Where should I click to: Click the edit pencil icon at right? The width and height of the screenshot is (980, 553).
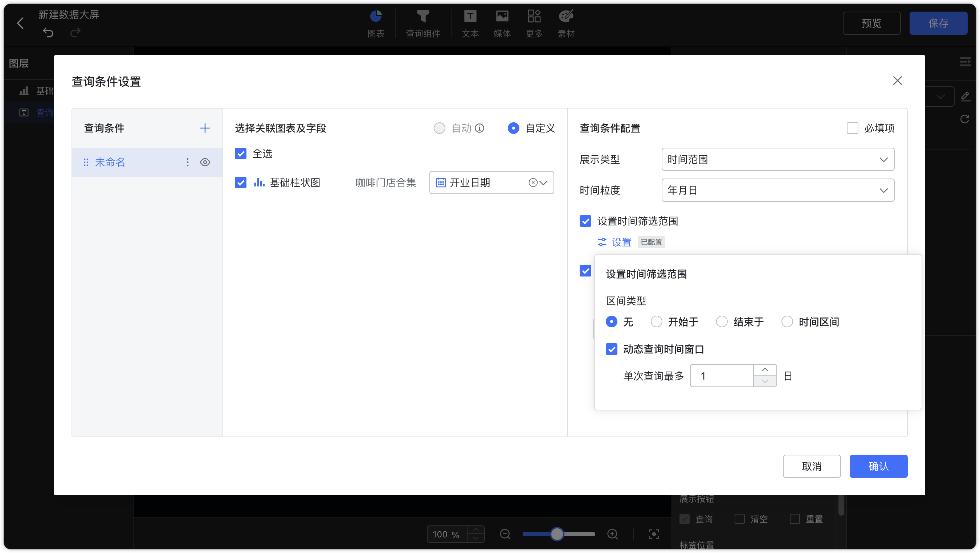(x=965, y=96)
